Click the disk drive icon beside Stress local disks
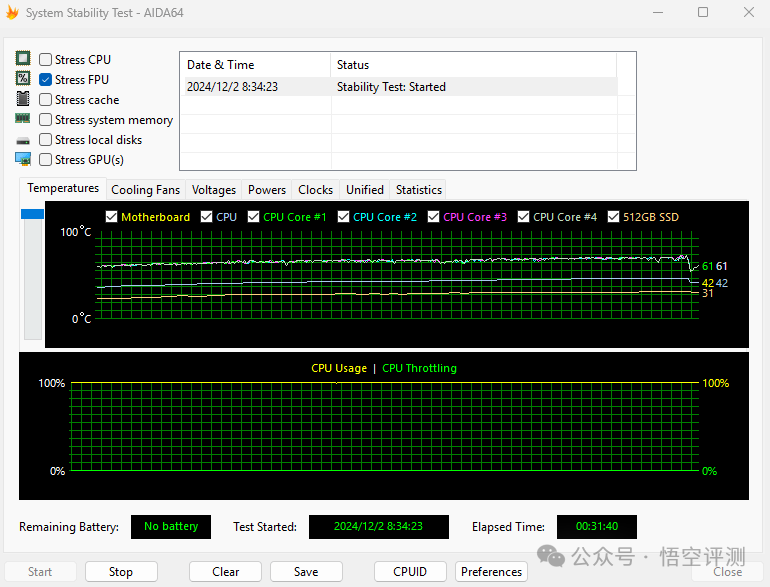The height and width of the screenshot is (587, 770). (x=23, y=141)
